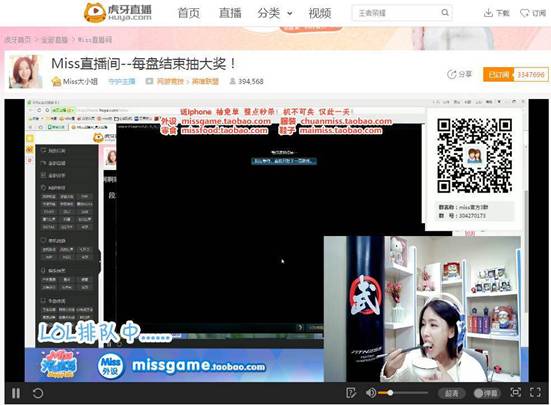Open the 下载 download link
The height and width of the screenshot is (405, 551).
(497, 13)
